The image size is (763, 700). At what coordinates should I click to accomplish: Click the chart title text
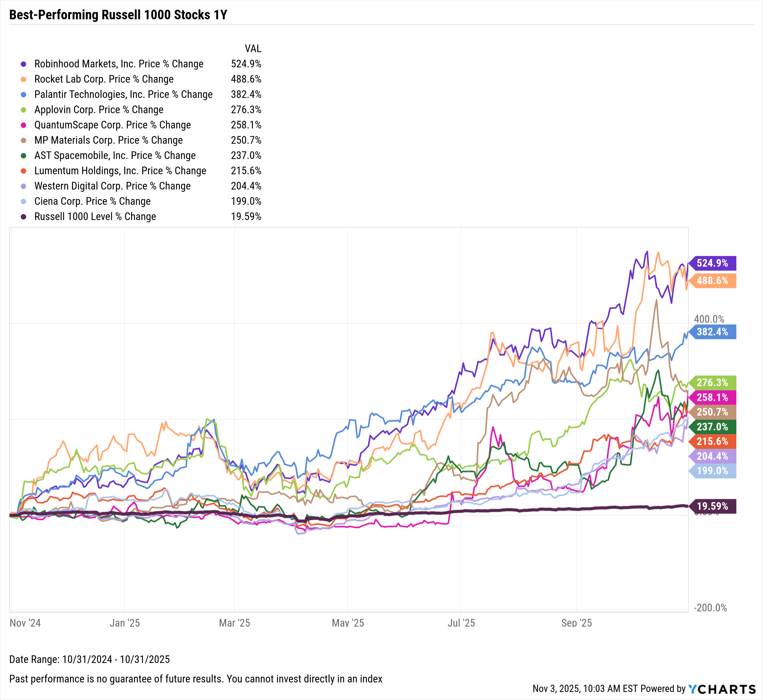click(x=118, y=15)
